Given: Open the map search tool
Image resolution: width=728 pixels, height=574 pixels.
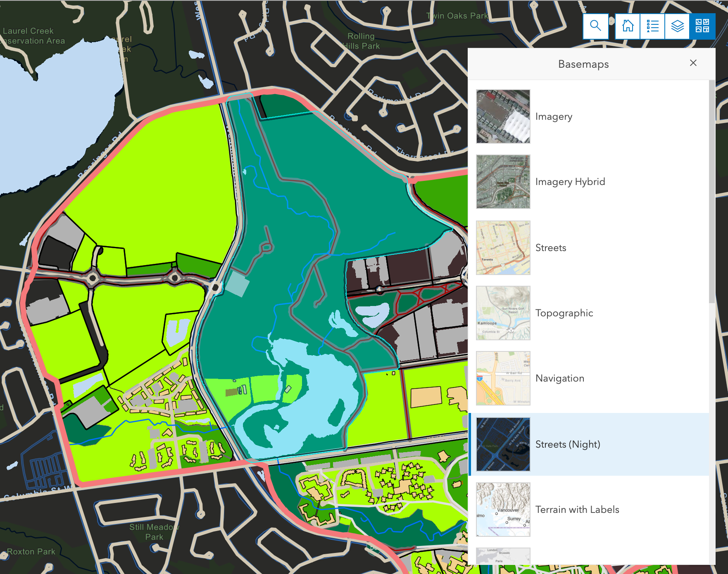Looking at the screenshot, I should point(595,26).
